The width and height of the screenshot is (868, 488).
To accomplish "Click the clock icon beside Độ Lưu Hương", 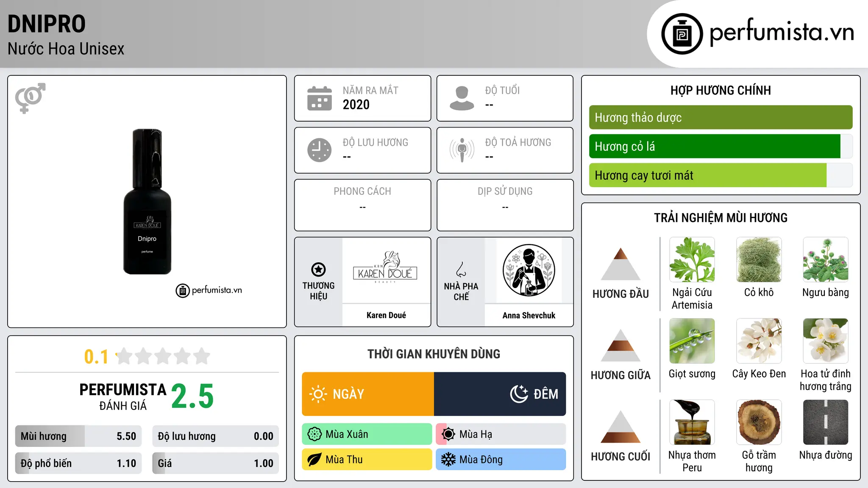I will pyautogui.click(x=320, y=150).
